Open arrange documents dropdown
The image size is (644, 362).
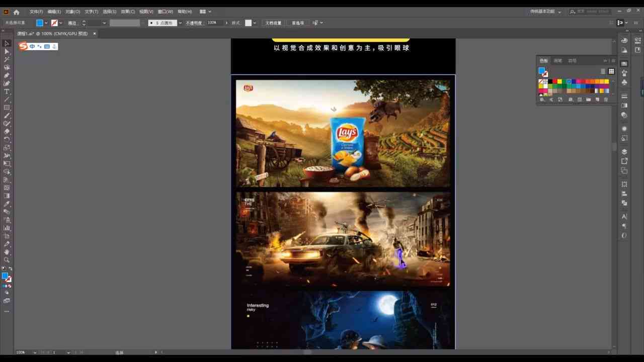click(205, 12)
